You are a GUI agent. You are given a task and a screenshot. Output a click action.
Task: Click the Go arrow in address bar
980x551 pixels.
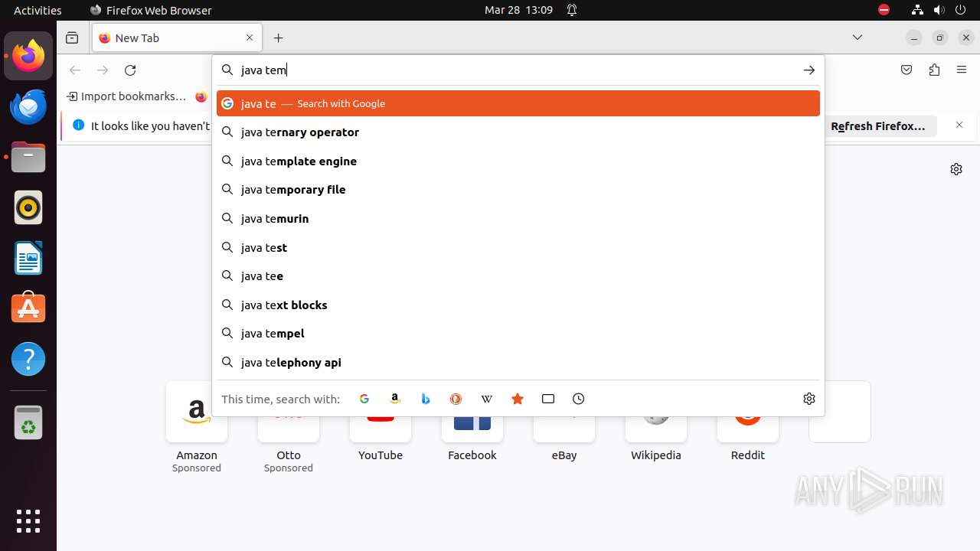click(809, 70)
